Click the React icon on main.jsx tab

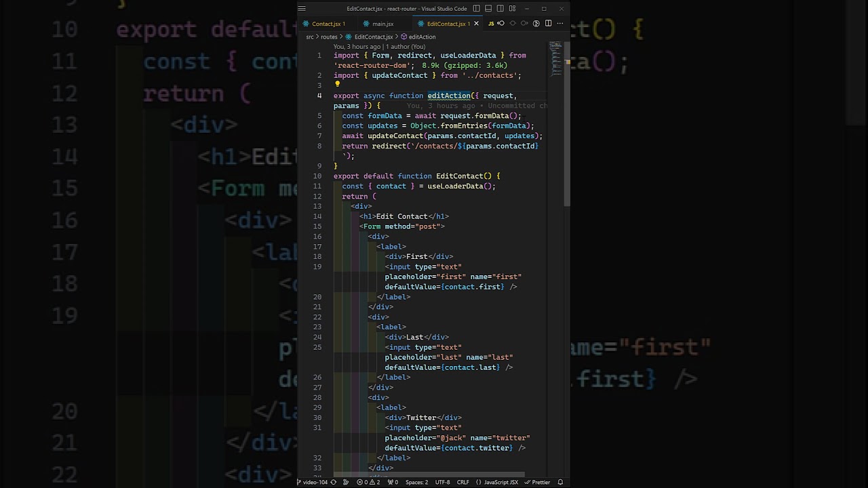click(366, 24)
